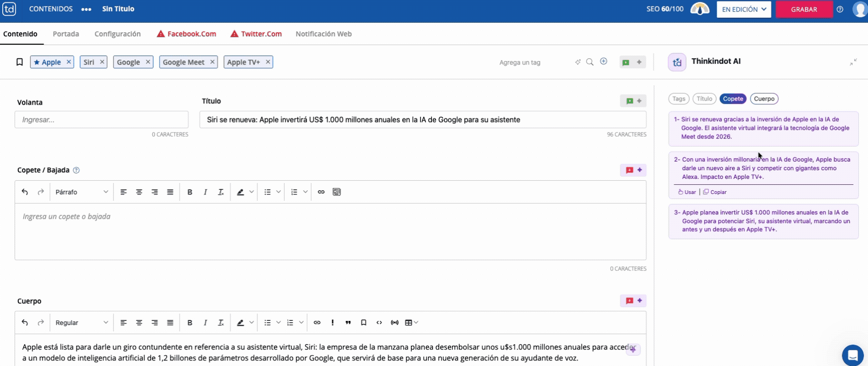The image size is (868, 366).
Task: Insert blockquote in the Cuerpo toolbar
Action: point(348,323)
